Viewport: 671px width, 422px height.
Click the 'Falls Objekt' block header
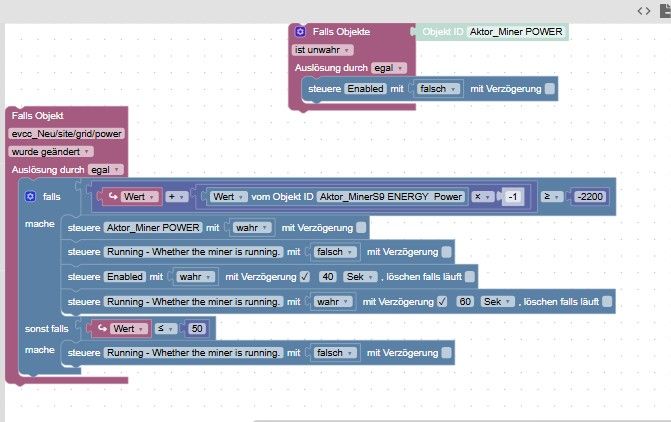pos(38,116)
